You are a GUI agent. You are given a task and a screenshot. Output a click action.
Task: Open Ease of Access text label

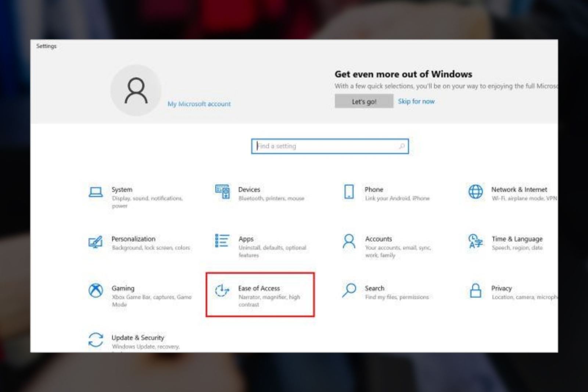(259, 288)
